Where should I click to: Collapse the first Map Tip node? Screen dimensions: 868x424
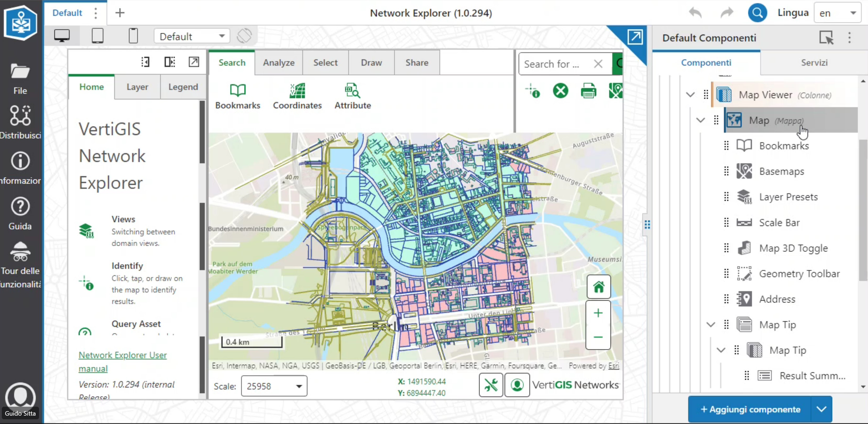711,325
